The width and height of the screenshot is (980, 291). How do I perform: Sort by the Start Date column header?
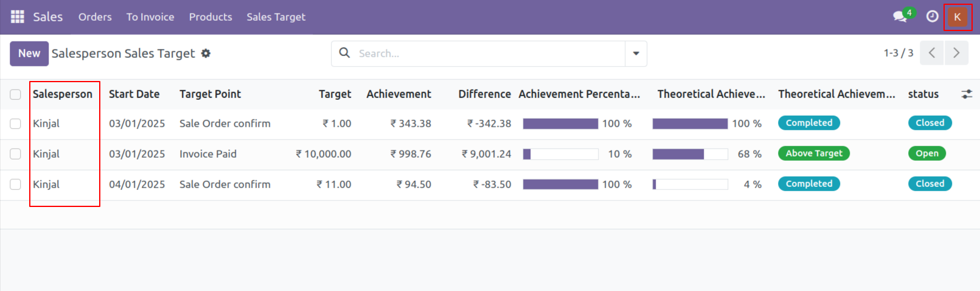pyautogui.click(x=134, y=94)
